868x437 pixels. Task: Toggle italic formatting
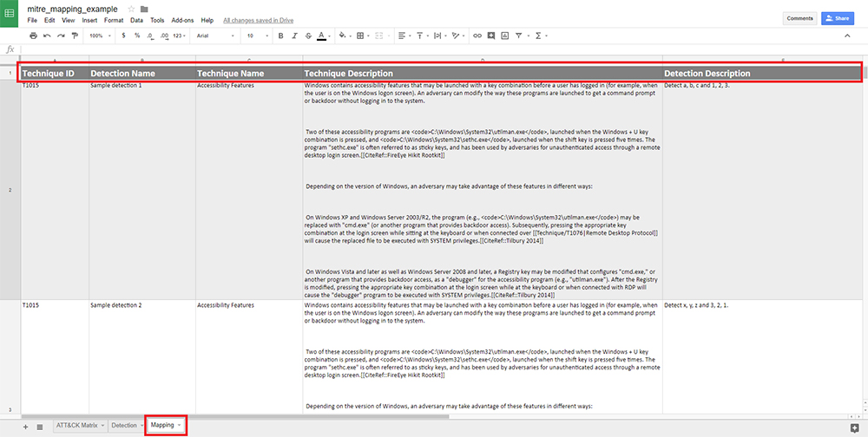click(x=294, y=36)
